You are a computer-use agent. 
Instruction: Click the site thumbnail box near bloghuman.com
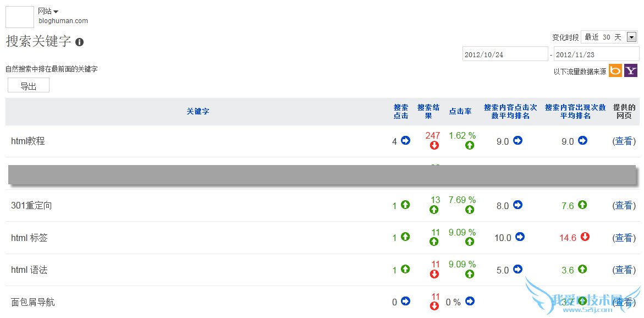(x=20, y=17)
